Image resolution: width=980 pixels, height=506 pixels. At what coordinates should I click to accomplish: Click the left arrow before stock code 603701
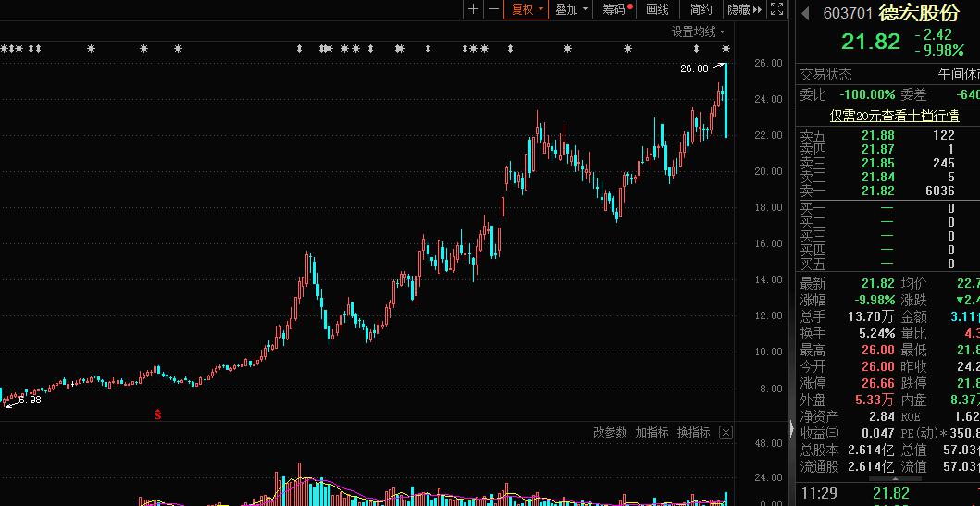(x=805, y=14)
